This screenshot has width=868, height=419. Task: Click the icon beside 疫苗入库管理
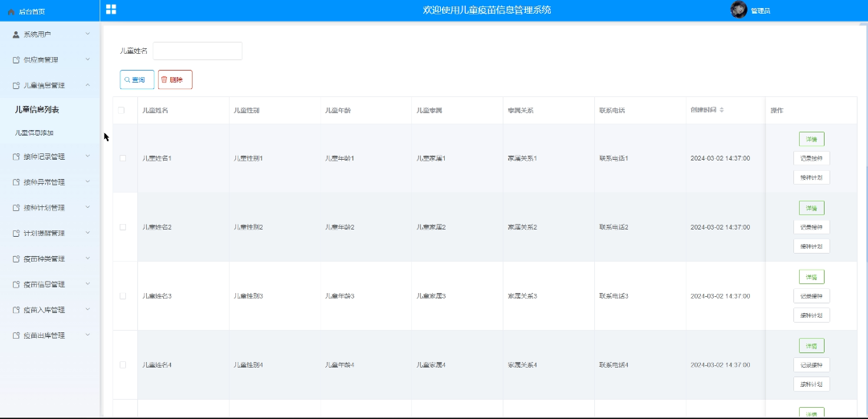coord(16,309)
